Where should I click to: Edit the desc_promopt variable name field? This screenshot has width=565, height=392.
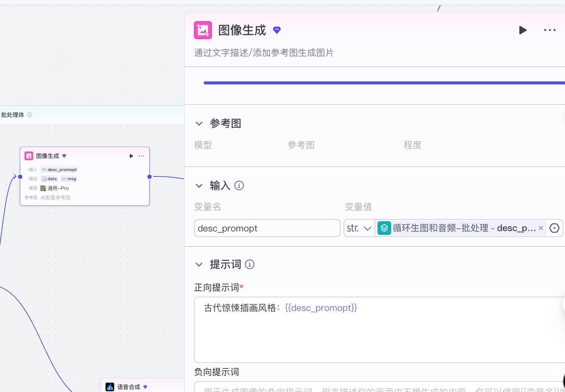point(267,228)
